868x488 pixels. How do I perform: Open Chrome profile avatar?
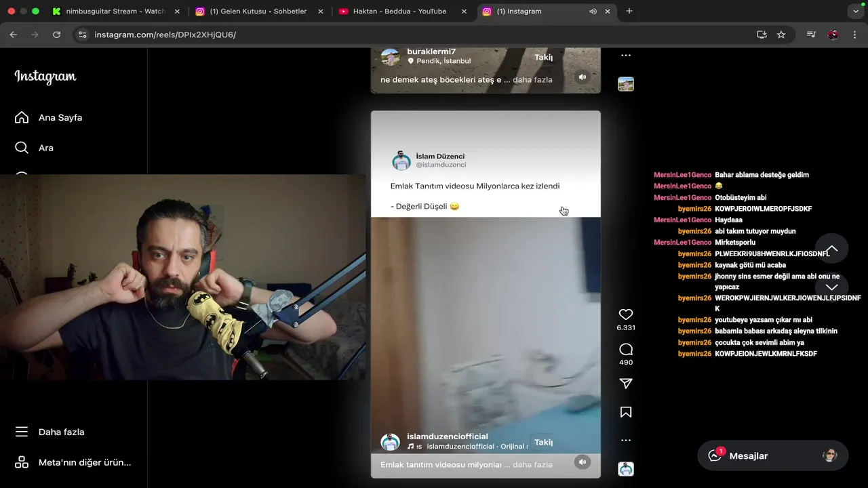click(833, 35)
